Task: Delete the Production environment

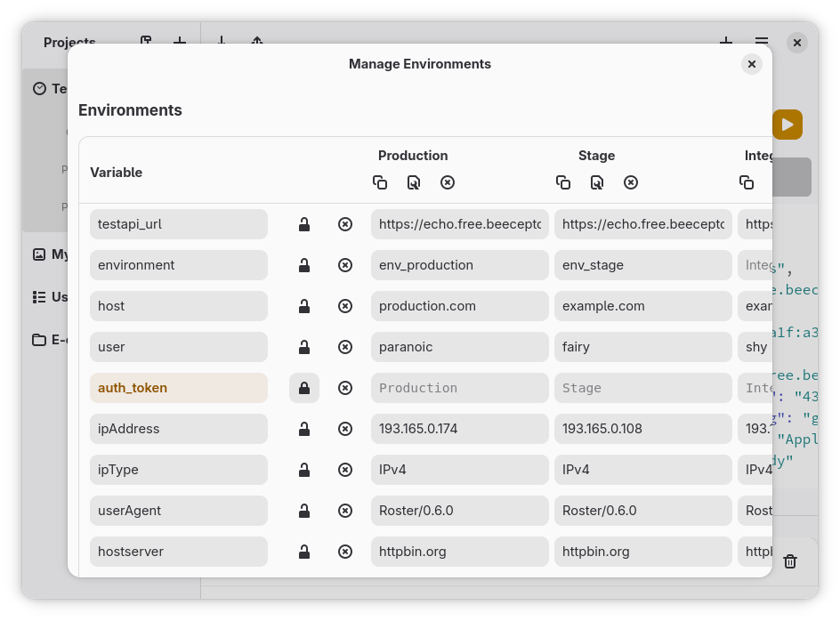Action: coord(448,182)
